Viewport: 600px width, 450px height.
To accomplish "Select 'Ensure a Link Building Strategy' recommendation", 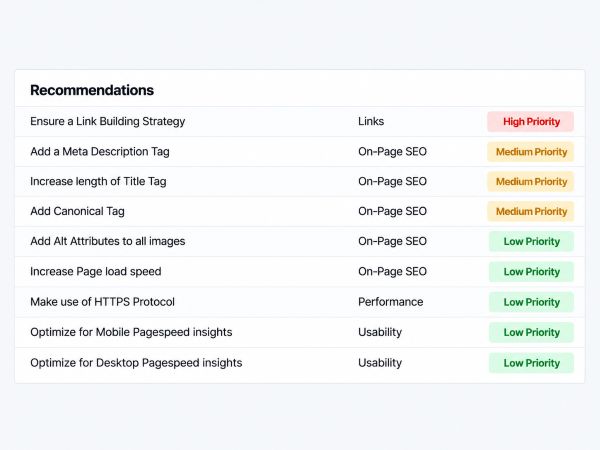I will [108, 121].
